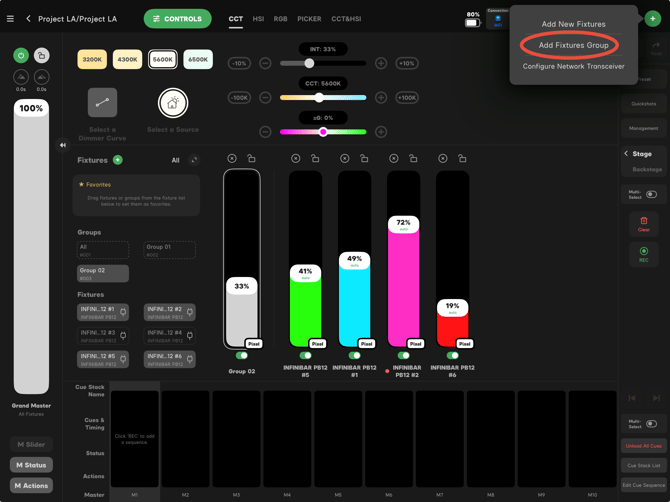Click the Wi-Fi connection icon

[x=498, y=20]
